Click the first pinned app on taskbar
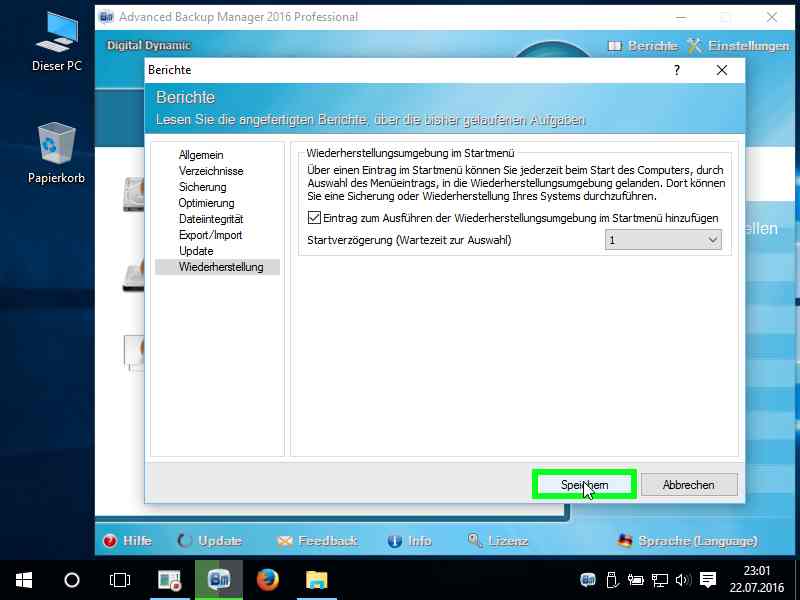Screen dimensions: 800x600 pyautogui.click(x=169, y=580)
